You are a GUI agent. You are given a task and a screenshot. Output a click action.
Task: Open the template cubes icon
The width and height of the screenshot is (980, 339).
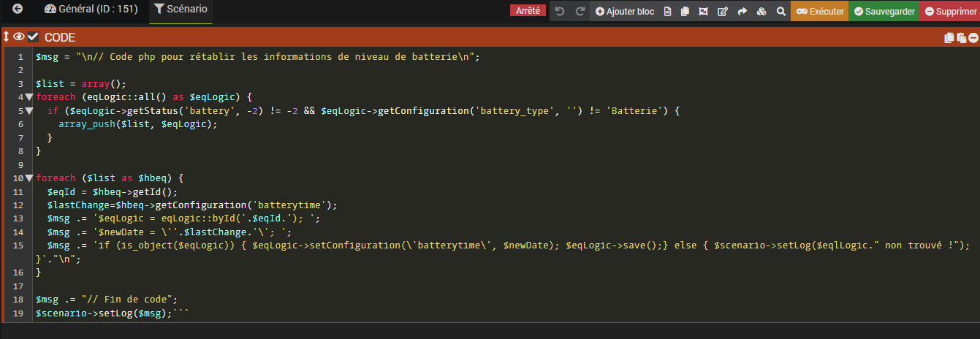(x=761, y=11)
